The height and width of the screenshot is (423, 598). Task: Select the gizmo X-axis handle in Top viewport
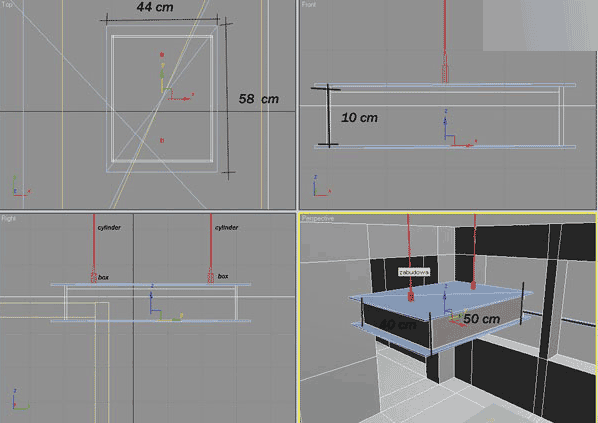182,98
